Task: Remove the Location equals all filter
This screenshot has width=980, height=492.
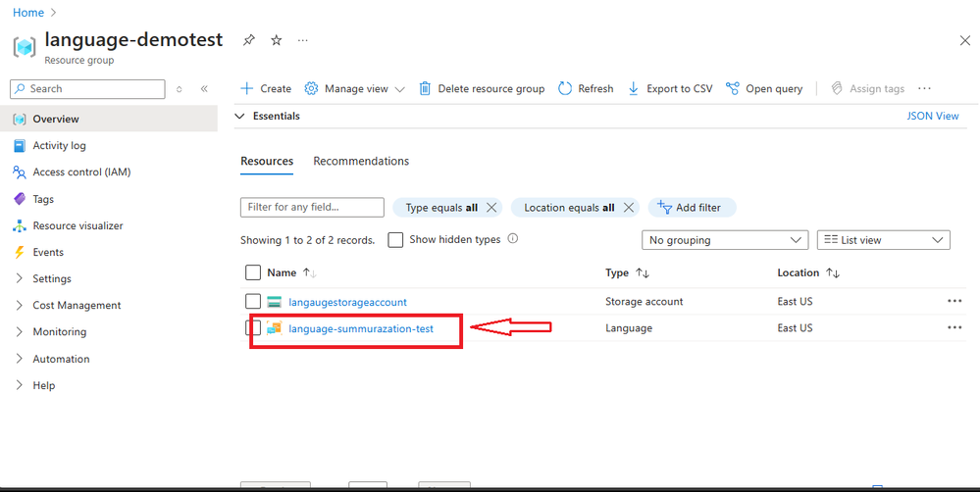Action: click(x=628, y=208)
